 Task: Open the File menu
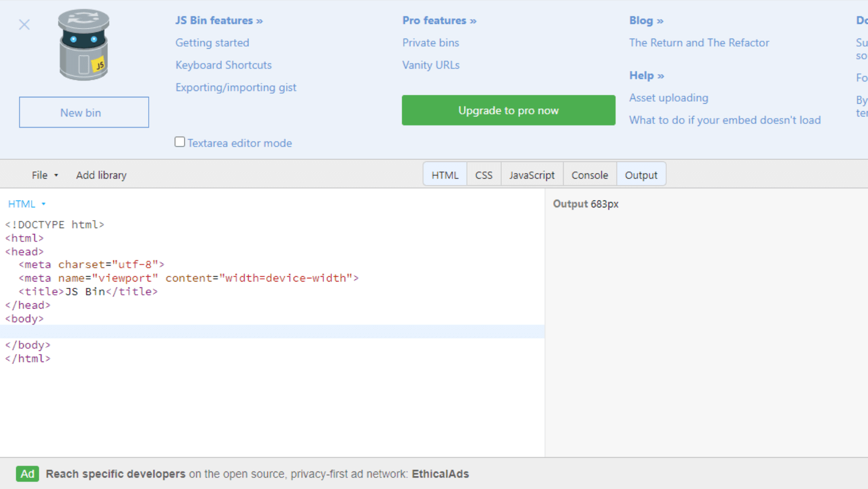(44, 175)
